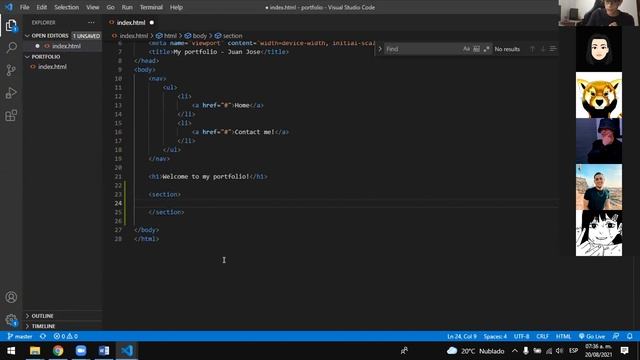Screen dimensions: 640x360
Task: Toggle Match Whole Word in Find widget
Action: tap(476, 49)
